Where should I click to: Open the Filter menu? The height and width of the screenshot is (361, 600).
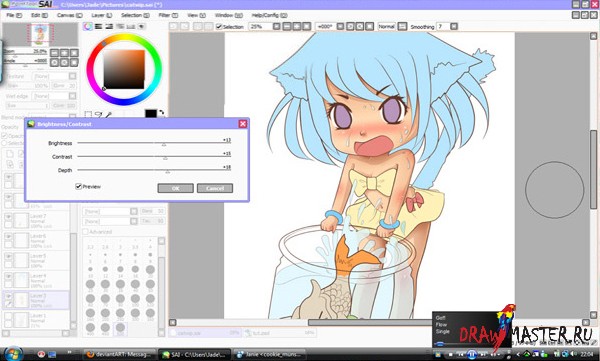[168, 15]
